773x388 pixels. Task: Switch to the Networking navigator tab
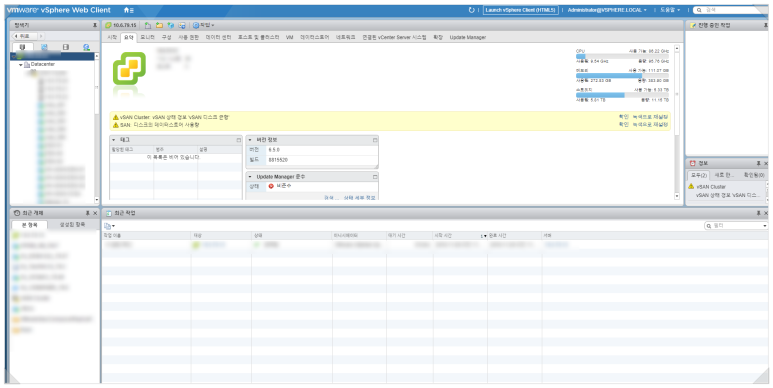coord(86,47)
